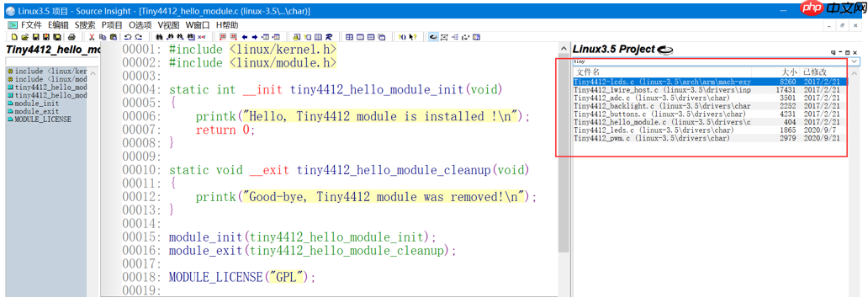The width and height of the screenshot is (868, 303).
Task: Click the Open File folder icon
Action: click(x=25, y=37)
